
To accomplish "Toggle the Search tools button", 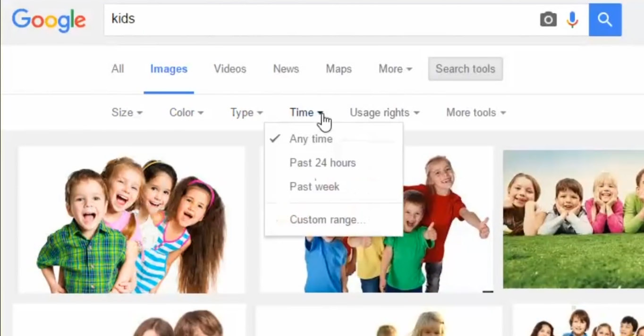I will click(x=465, y=69).
